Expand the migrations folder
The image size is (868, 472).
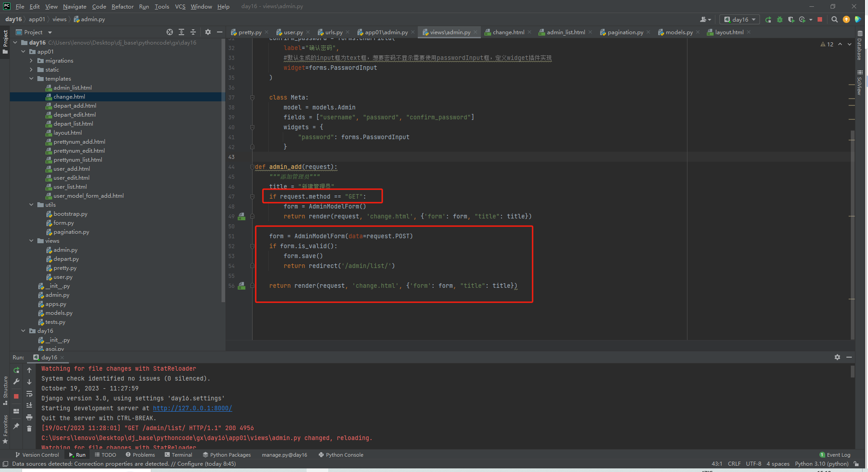coord(32,61)
